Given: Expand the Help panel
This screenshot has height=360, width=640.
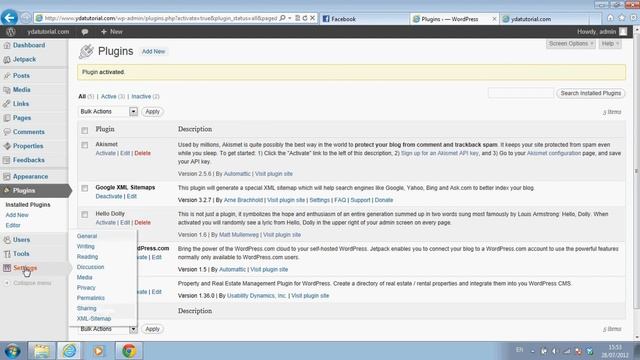Looking at the screenshot, I should (x=610, y=44).
